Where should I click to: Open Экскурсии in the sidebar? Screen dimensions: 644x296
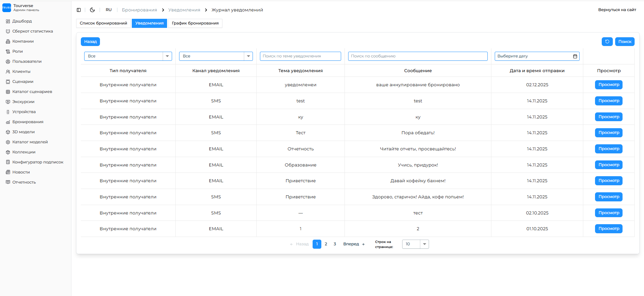(23, 102)
